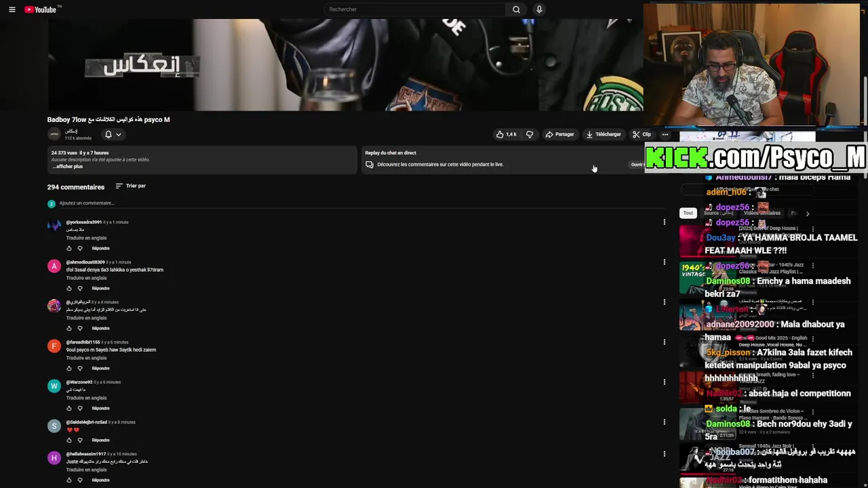
Task: Open options menu for @hellalwassim1917 comment
Action: [x=664, y=453]
